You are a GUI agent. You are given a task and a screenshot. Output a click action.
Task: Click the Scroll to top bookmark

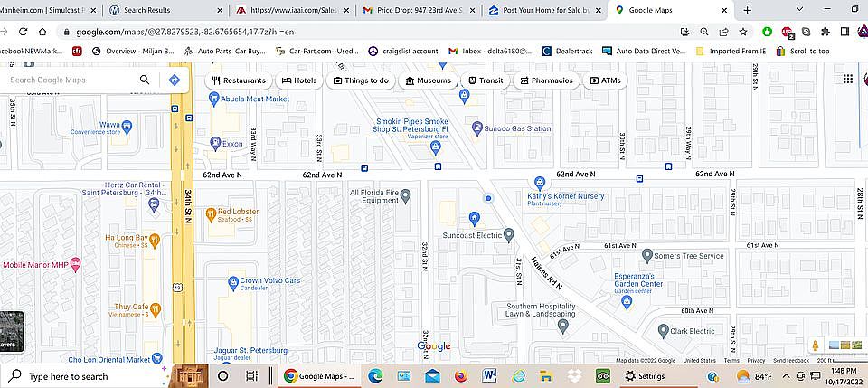tap(803, 51)
